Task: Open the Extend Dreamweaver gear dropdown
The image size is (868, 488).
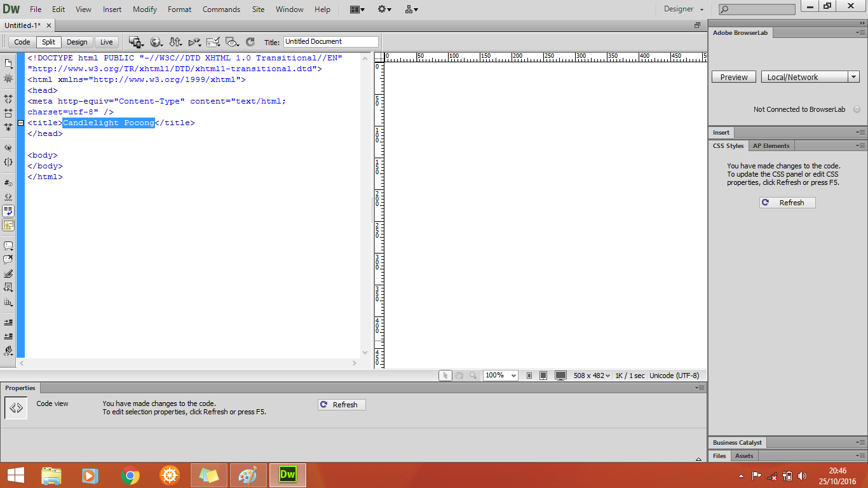Action: pos(384,10)
